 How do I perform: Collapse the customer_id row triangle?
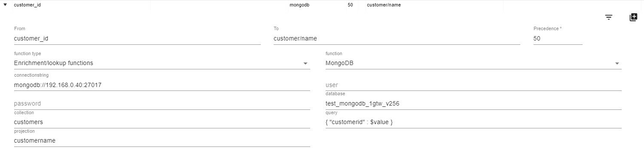pos(5,5)
